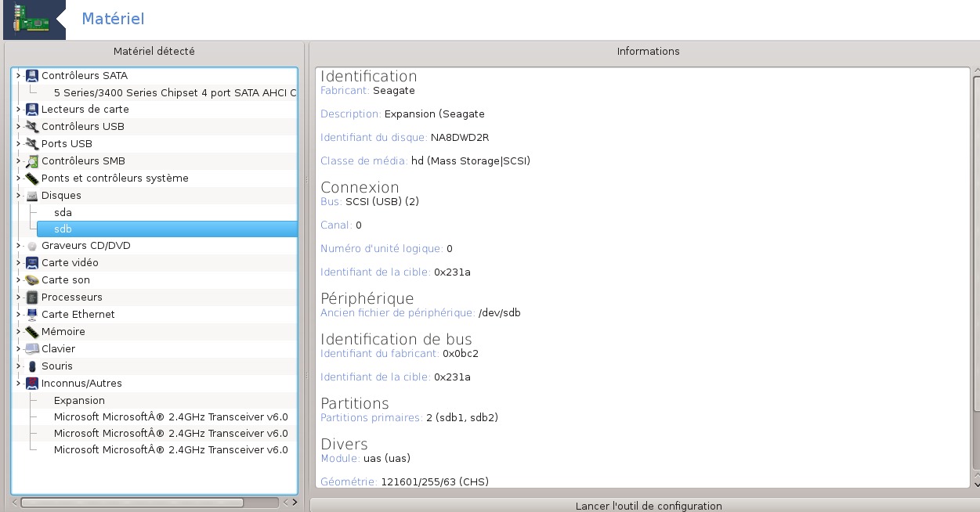Click the Carte son icon
The height and width of the screenshot is (512, 980).
pyautogui.click(x=32, y=280)
